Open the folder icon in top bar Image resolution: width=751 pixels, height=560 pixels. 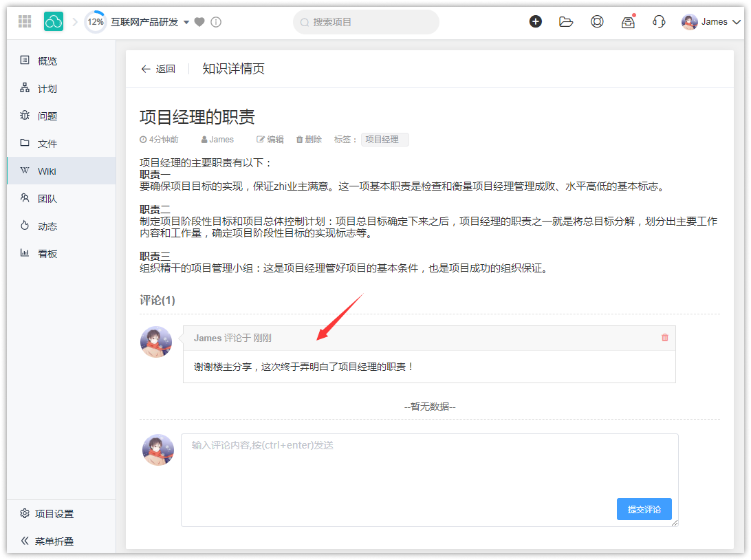(566, 21)
